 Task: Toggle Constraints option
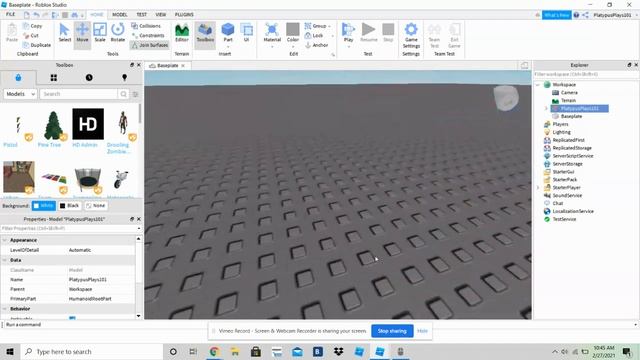pyautogui.click(x=148, y=36)
